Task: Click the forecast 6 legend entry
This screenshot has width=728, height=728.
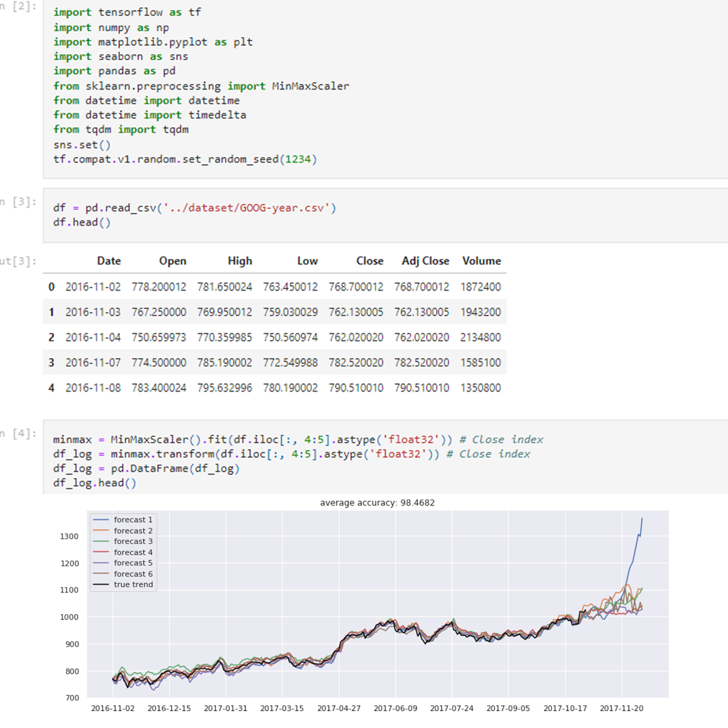Action: [x=123, y=574]
